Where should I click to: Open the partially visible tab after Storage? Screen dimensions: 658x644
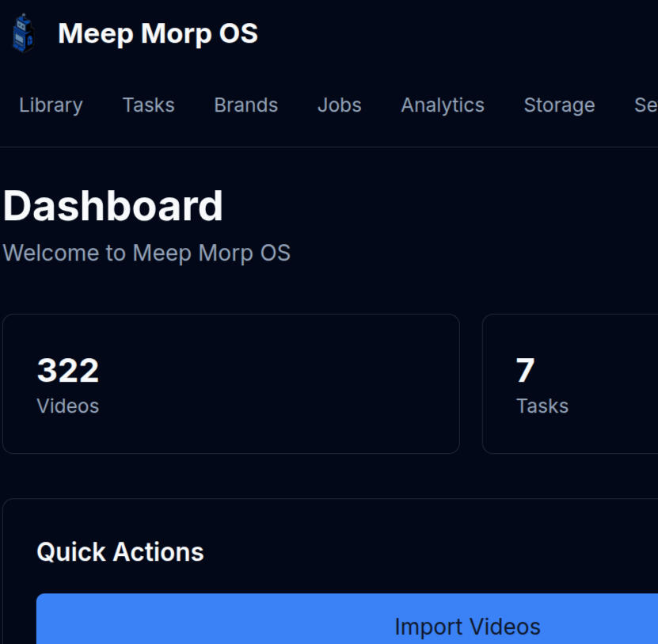(645, 105)
